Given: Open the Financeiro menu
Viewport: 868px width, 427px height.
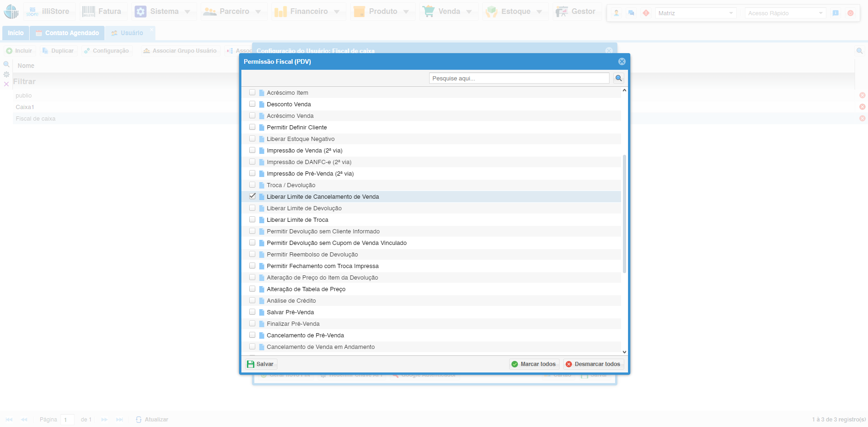Looking at the screenshot, I should [x=308, y=12].
